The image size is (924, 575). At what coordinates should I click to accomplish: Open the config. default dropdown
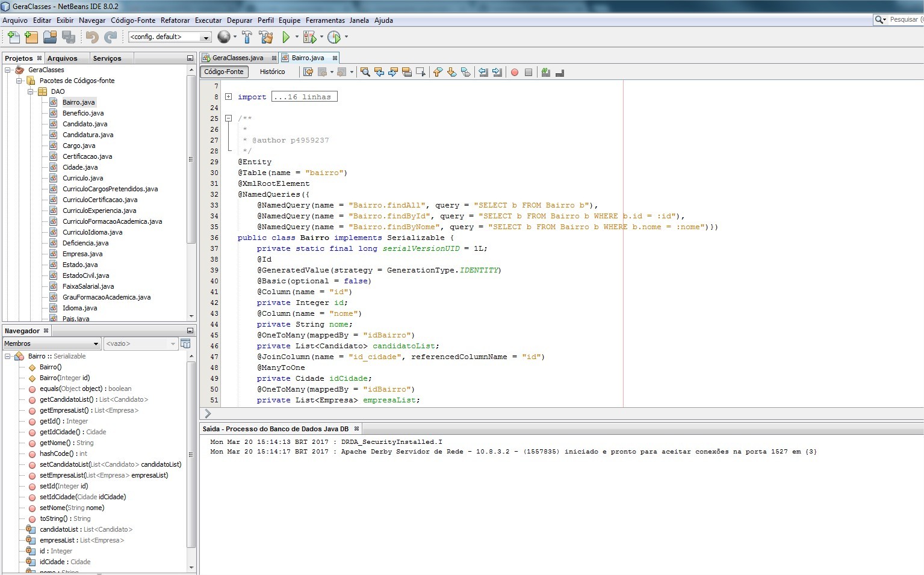(206, 37)
